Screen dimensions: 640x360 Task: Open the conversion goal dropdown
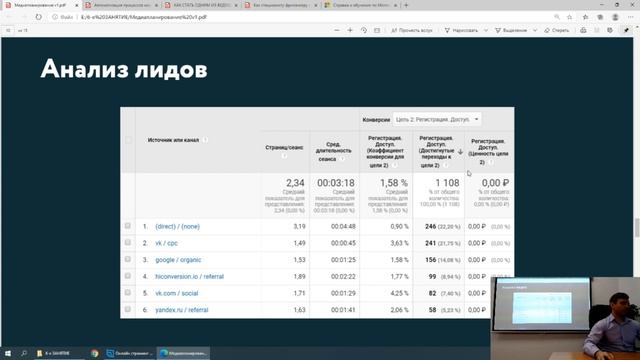tap(437, 119)
